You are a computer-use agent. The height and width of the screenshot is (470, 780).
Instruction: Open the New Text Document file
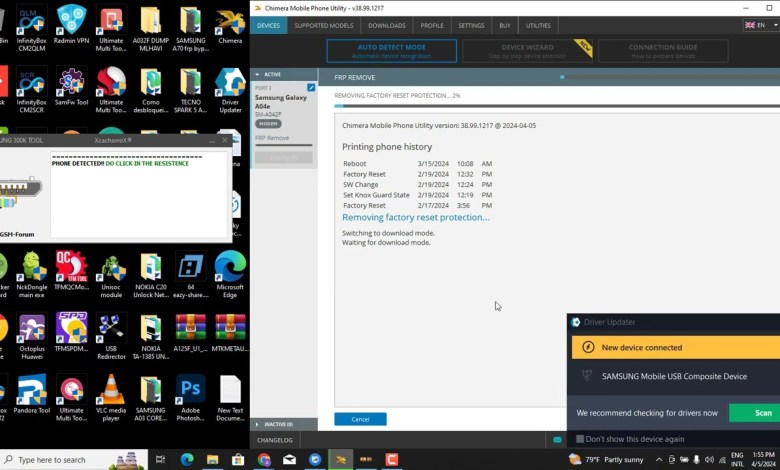tap(230, 398)
